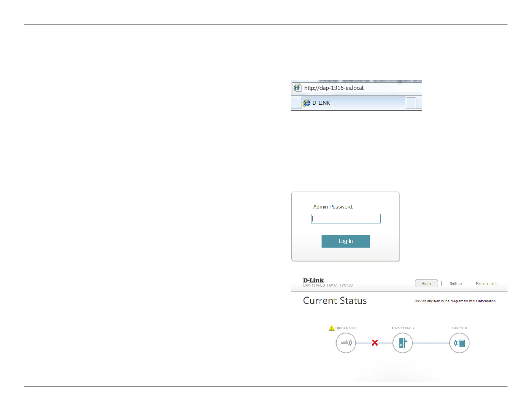Open the Home tab
This screenshot has height=411, width=532.
426,284
